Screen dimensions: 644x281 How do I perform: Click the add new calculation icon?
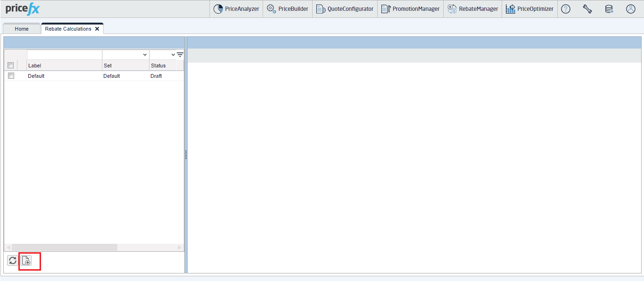click(26, 261)
